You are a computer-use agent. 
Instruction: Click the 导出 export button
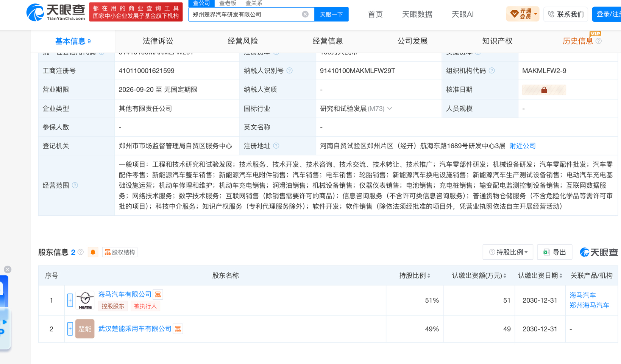554,252
